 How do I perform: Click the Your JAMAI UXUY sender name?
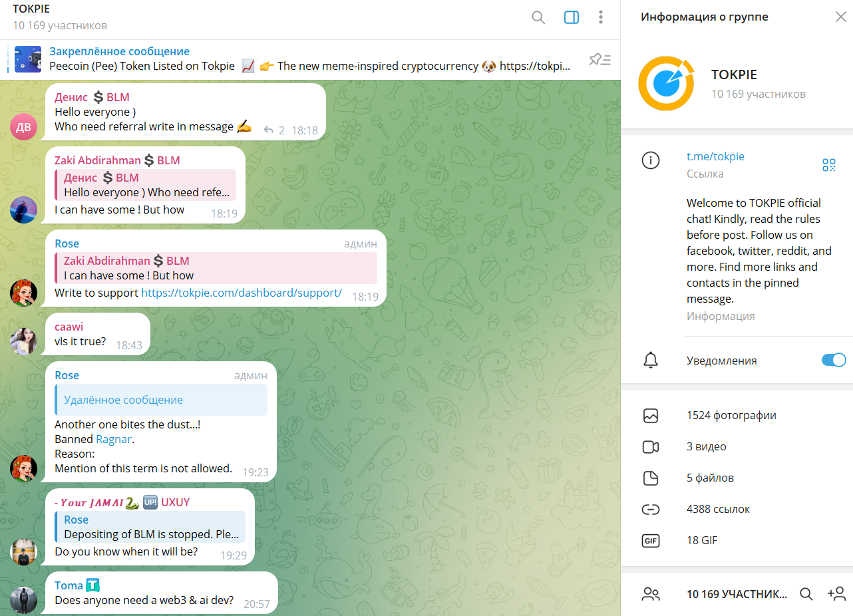click(122, 502)
